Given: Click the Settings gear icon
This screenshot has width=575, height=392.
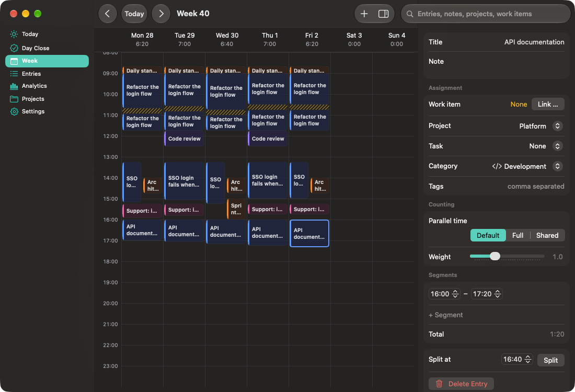Looking at the screenshot, I should (14, 111).
